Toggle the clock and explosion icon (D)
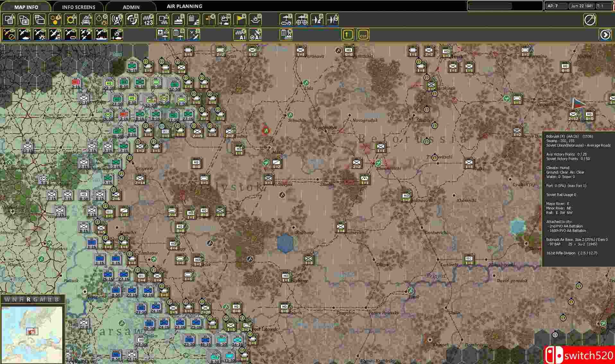 coord(101,20)
